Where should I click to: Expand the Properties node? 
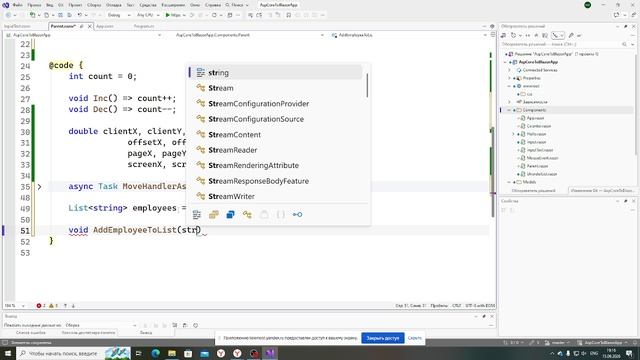click(x=509, y=78)
